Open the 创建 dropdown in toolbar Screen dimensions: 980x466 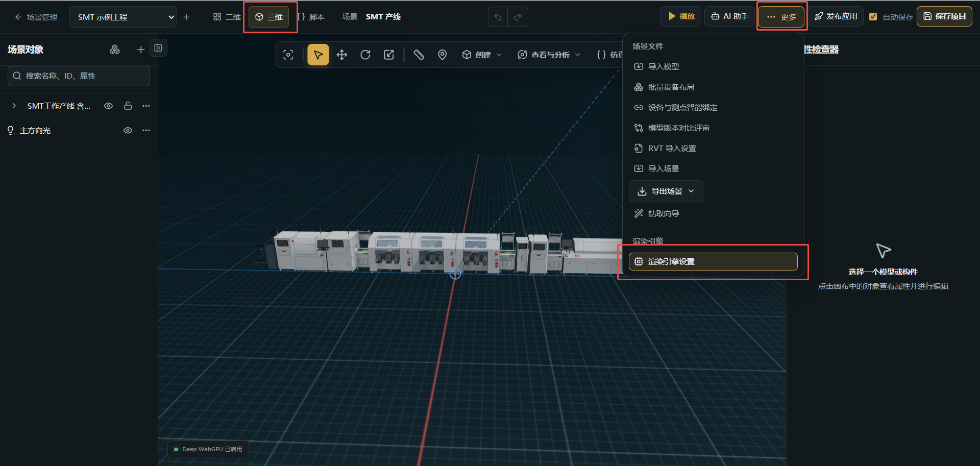[x=482, y=55]
